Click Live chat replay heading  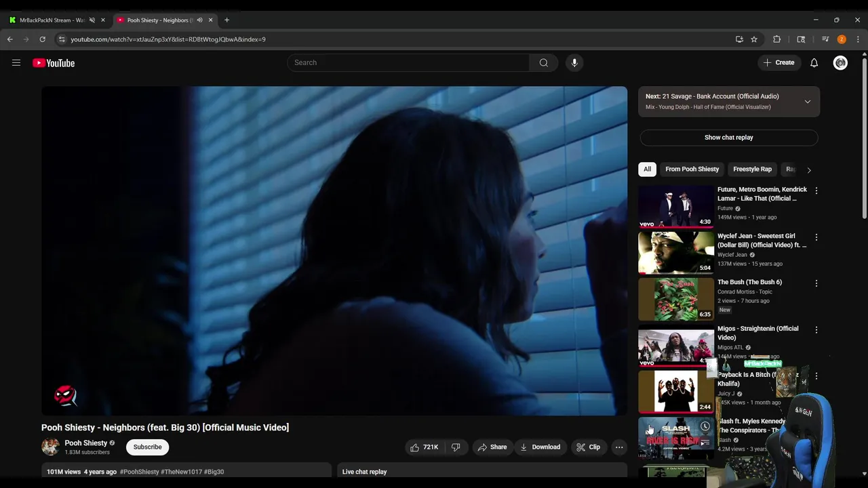(365, 472)
